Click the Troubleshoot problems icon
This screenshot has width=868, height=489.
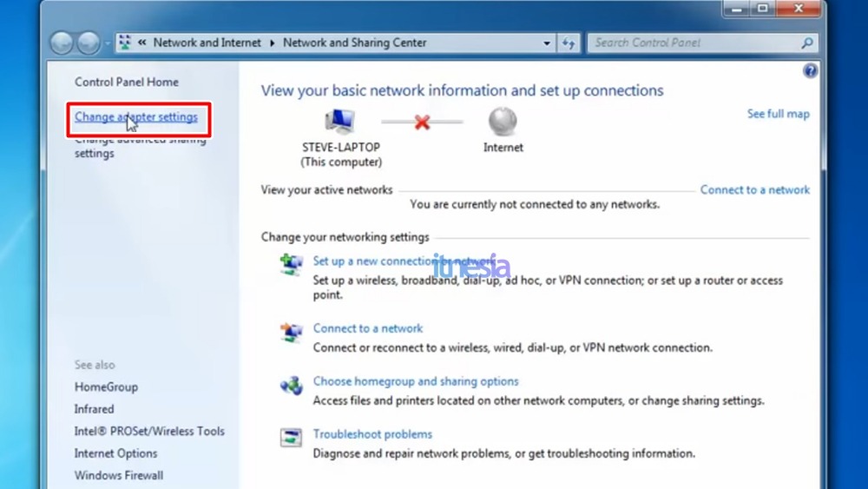[x=291, y=437]
